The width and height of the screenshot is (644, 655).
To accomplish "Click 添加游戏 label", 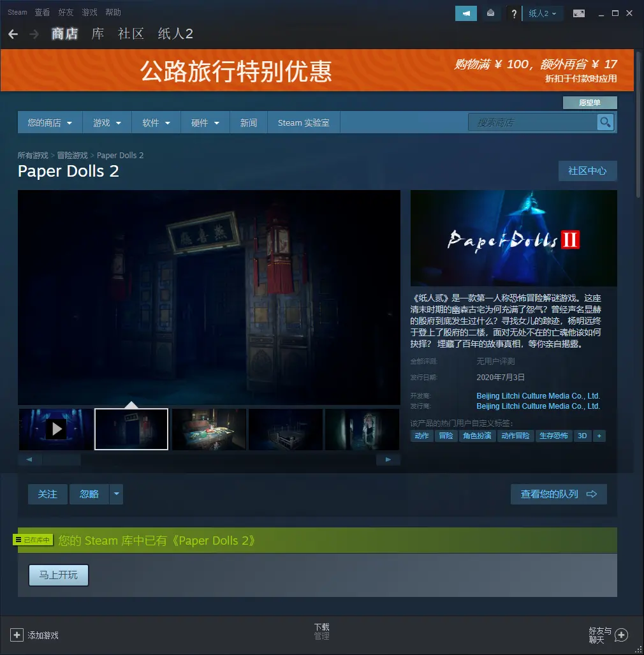I will coord(43,635).
